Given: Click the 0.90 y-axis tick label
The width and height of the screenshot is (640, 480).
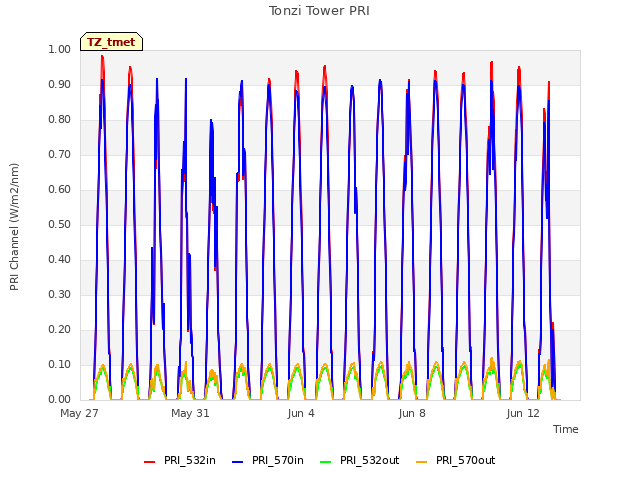Looking at the screenshot, I should click(x=60, y=84).
